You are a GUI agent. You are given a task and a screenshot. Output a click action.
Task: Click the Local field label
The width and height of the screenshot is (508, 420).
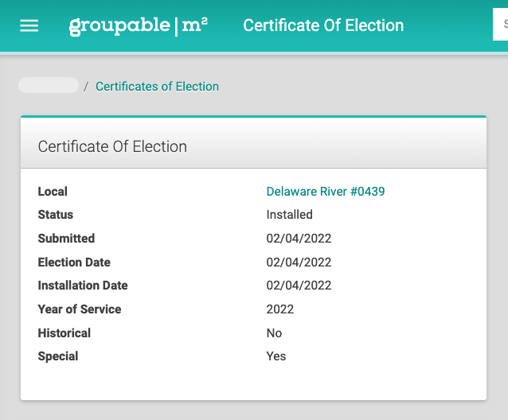(53, 192)
